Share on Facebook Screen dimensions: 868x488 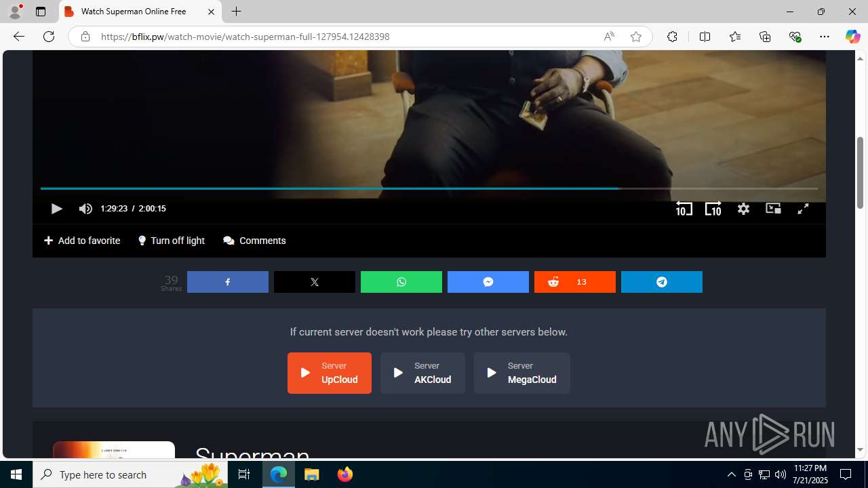tap(228, 282)
